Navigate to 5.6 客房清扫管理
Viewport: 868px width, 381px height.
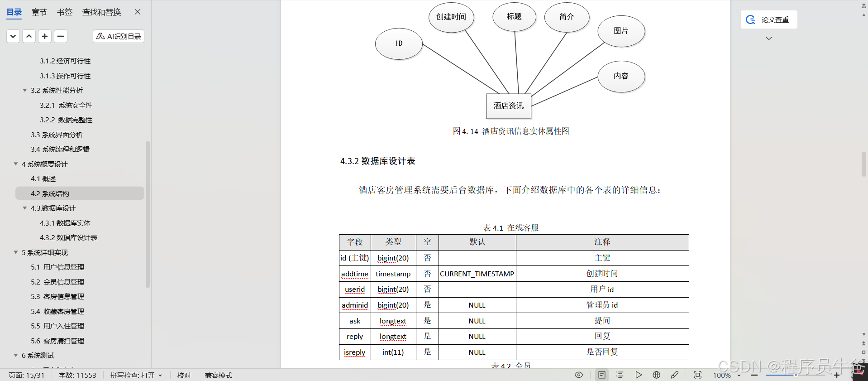click(x=57, y=341)
